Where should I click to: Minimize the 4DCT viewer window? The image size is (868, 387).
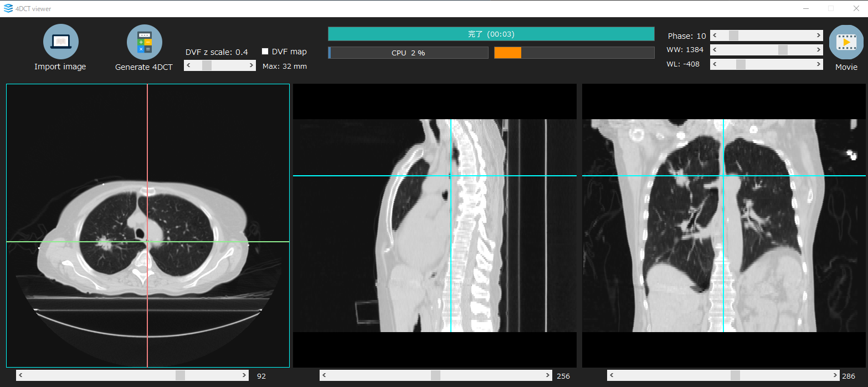(805, 8)
